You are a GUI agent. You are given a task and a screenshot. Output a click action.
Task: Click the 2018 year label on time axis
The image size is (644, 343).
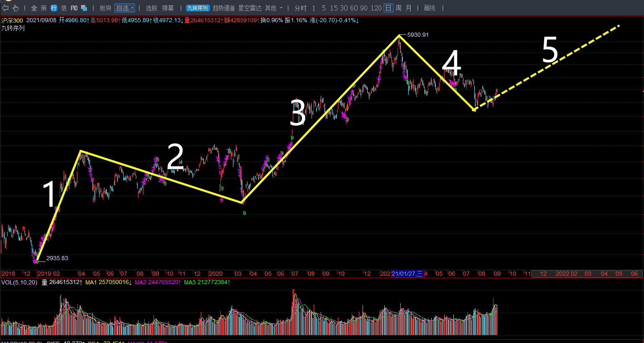coord(8,274)
